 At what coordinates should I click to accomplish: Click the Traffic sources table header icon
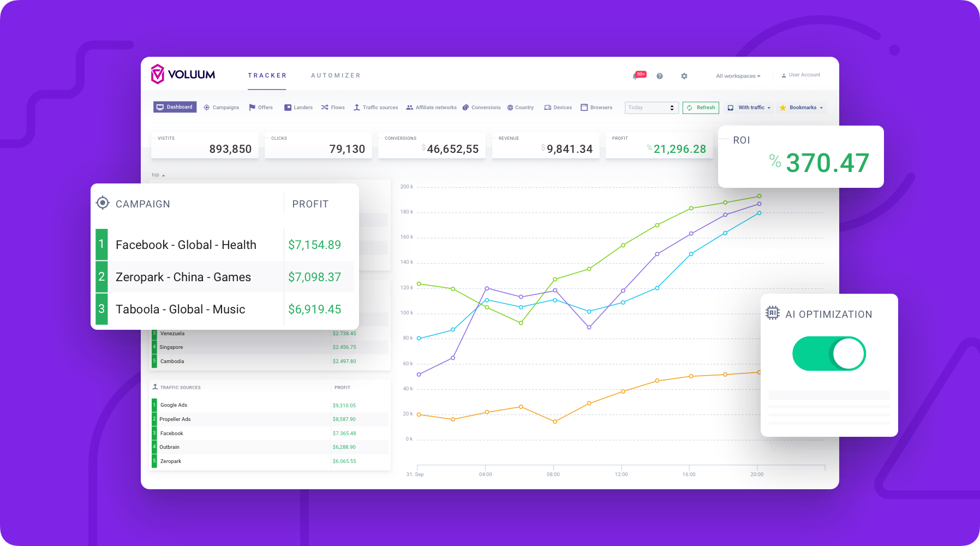click(x=155, y=387)
